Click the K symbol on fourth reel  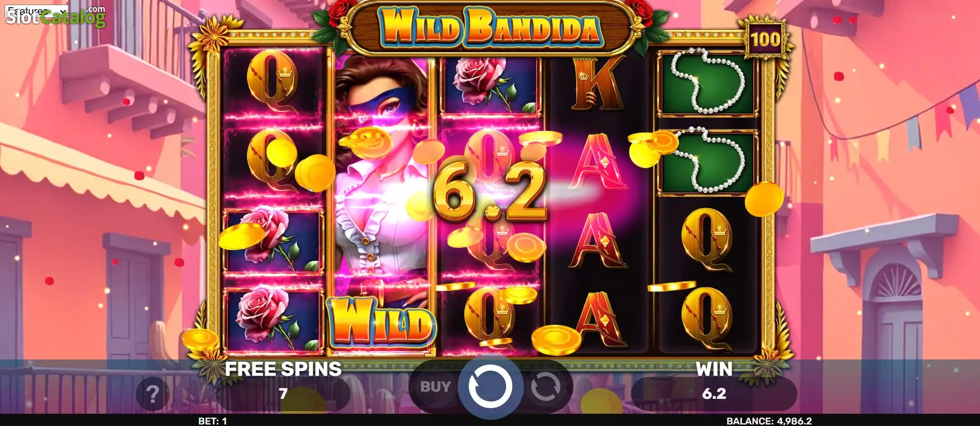tap(598, 83)
